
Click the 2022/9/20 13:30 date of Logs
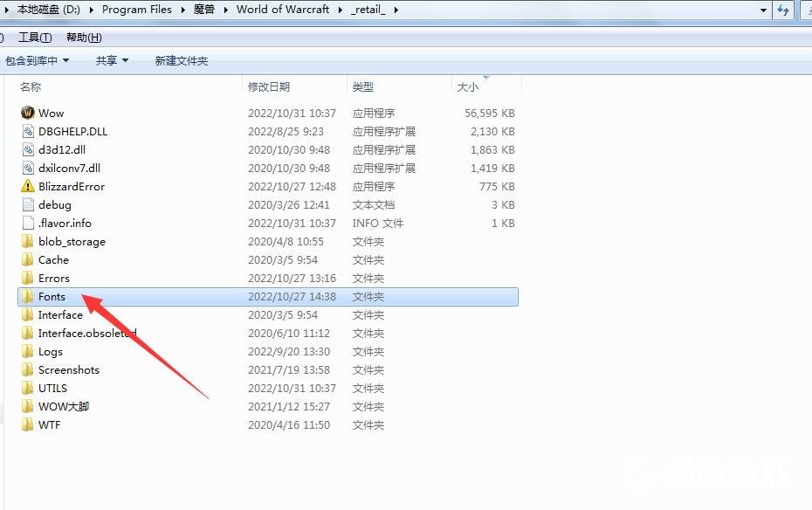tap(289, 352)
